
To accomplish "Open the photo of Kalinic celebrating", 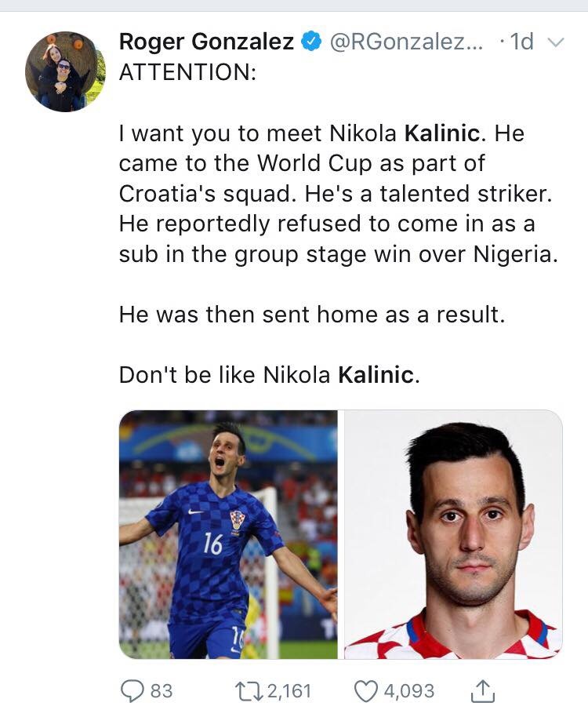I will (x=230, y=533).
